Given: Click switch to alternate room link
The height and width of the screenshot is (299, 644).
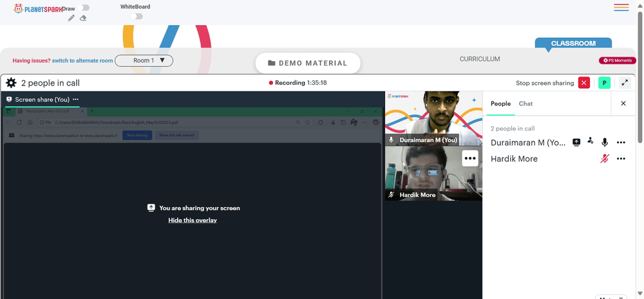Looking at the screenshot, I should point(82,60).
